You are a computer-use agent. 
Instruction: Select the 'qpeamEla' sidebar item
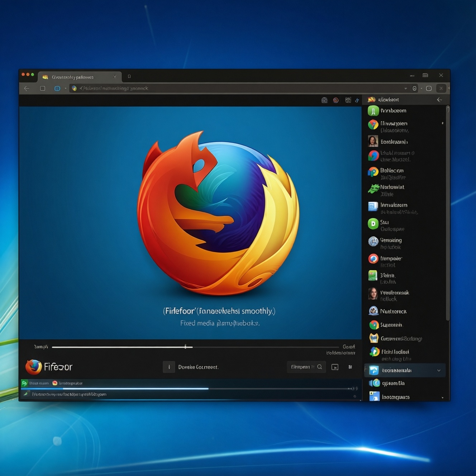(405, 383)
